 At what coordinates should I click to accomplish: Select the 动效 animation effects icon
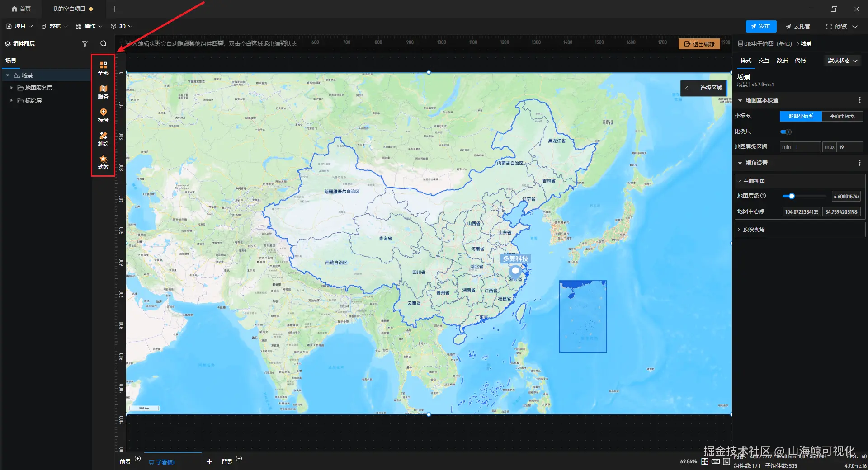[x=103, y=162]
